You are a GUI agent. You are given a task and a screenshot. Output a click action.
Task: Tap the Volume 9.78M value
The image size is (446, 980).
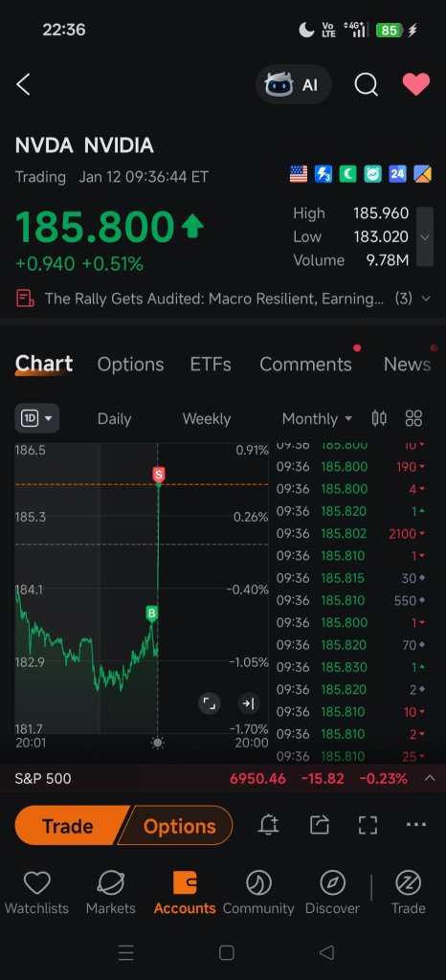tap(388, 260)
